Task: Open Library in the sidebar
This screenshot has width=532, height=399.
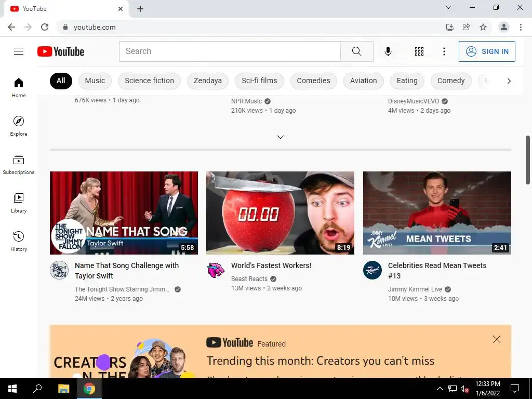Action: pyautogui.click(x=19, y=203)
